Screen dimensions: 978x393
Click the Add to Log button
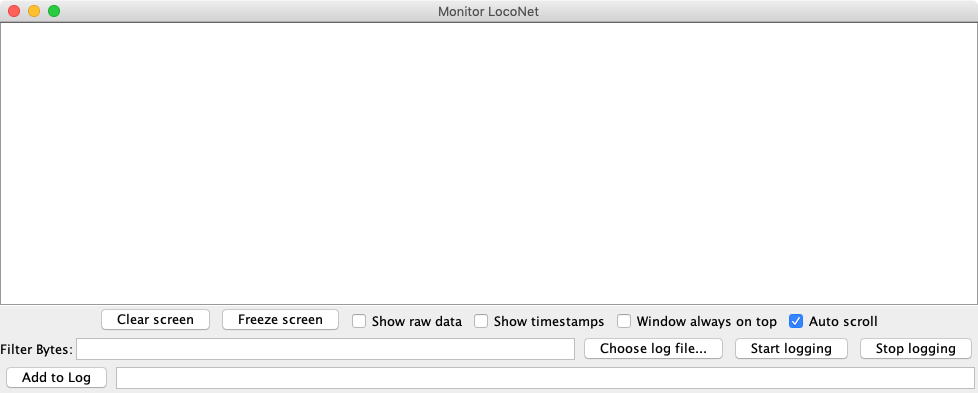click(x=56, y=377)
